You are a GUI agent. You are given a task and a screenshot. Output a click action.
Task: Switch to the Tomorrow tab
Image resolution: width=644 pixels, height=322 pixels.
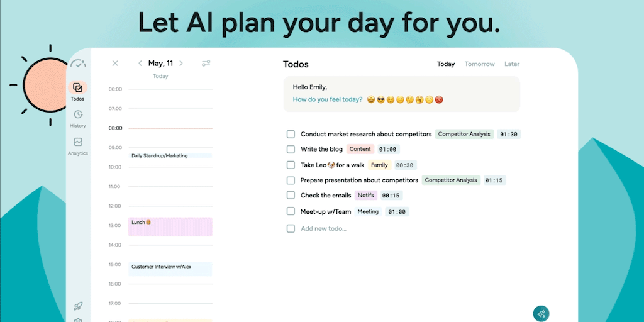479,64
